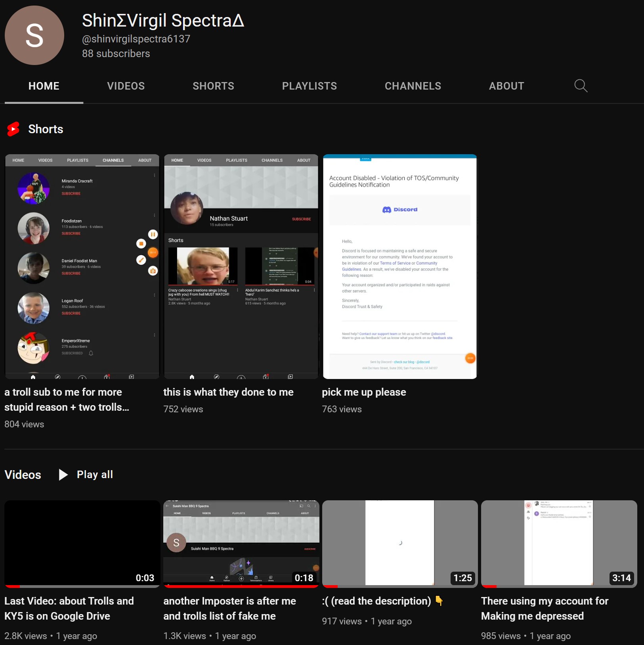Viewport: 644px width, 645px height.
Task: Click 'this is what they done to me' title
Action: click(228, 392)
